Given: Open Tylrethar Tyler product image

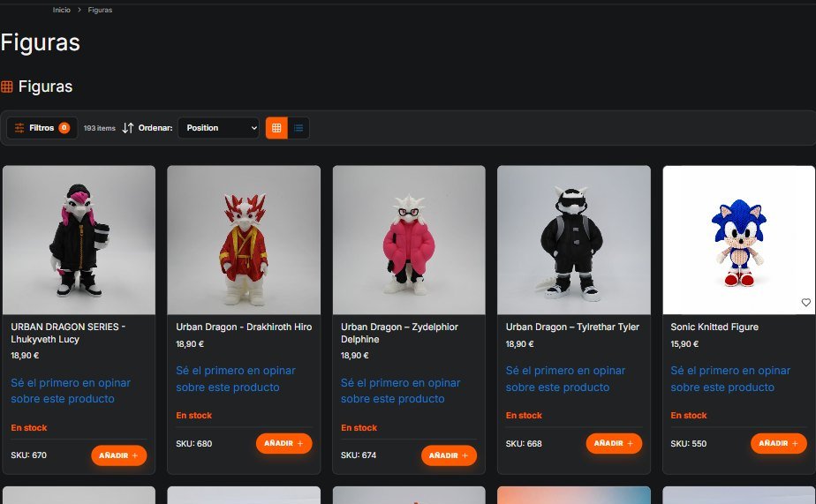Looking at the screenshot, I should 573,240.
